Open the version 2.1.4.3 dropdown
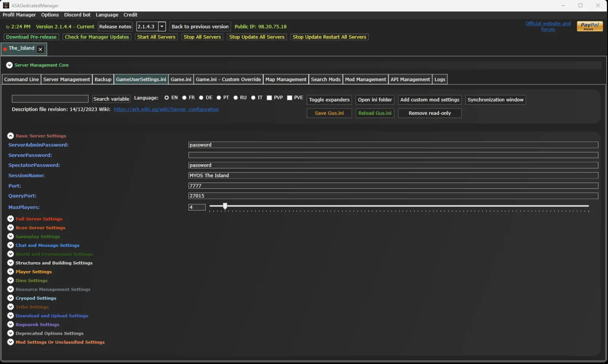Viewport: 608px width, 364px height. [x=162, y=27]
